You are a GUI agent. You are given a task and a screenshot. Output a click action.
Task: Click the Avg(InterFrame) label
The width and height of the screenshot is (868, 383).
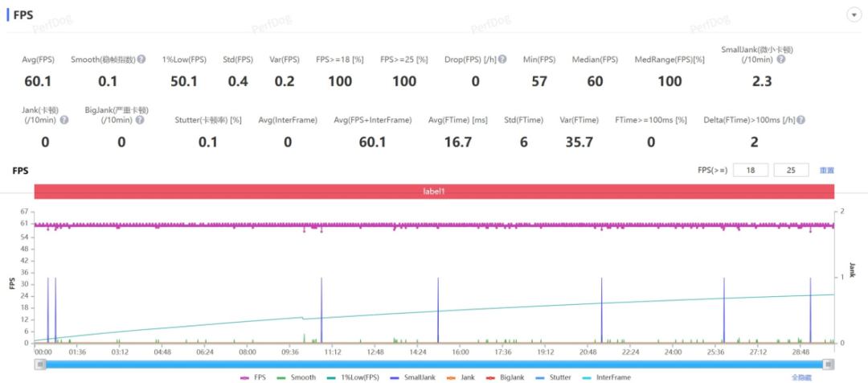pos(288,120)
